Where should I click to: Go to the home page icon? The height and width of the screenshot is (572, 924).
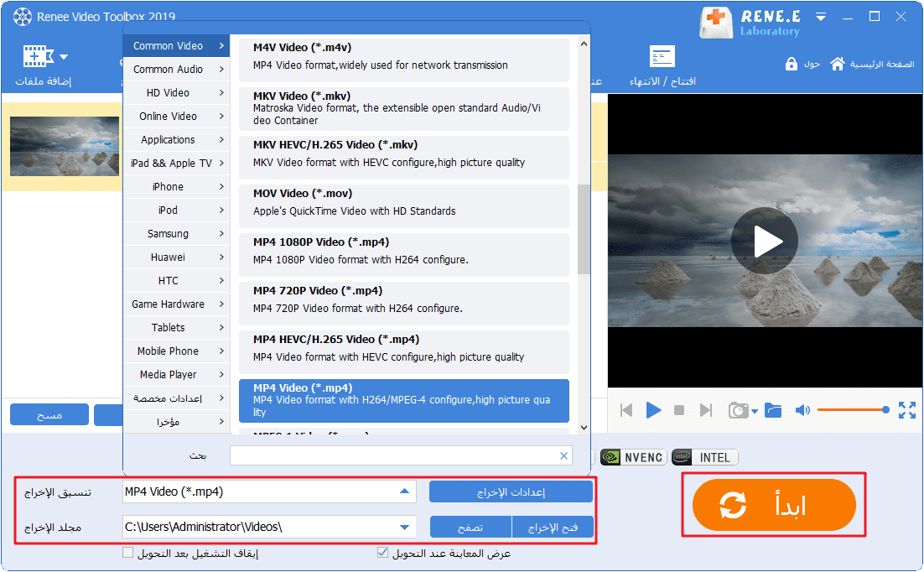pos(838,63)
